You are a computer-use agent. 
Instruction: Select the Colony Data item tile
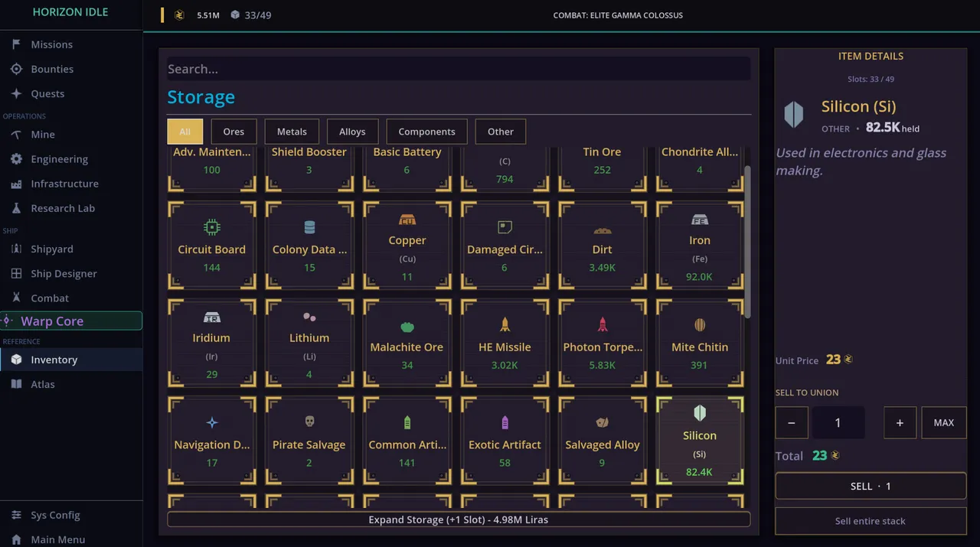tap(309, 246)
